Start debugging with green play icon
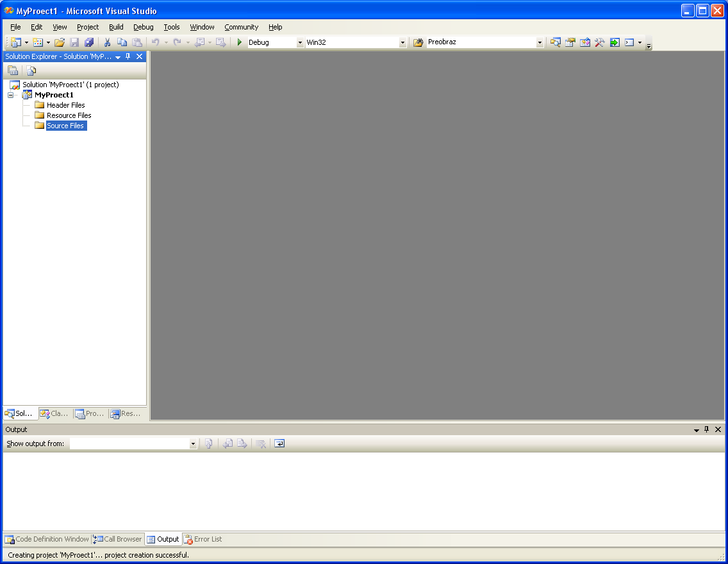Viewport: 728px width, 564px height. point(240,42)
